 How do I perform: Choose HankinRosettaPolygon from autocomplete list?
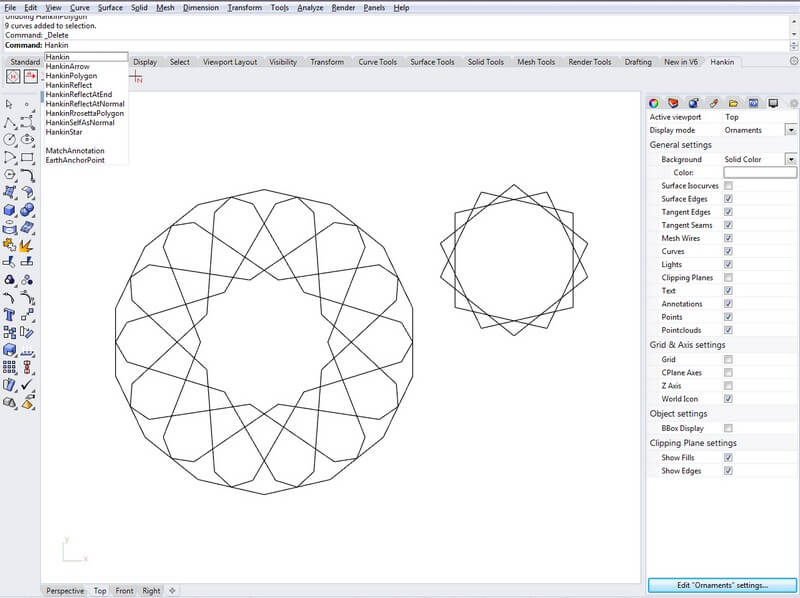click(85, 114)
